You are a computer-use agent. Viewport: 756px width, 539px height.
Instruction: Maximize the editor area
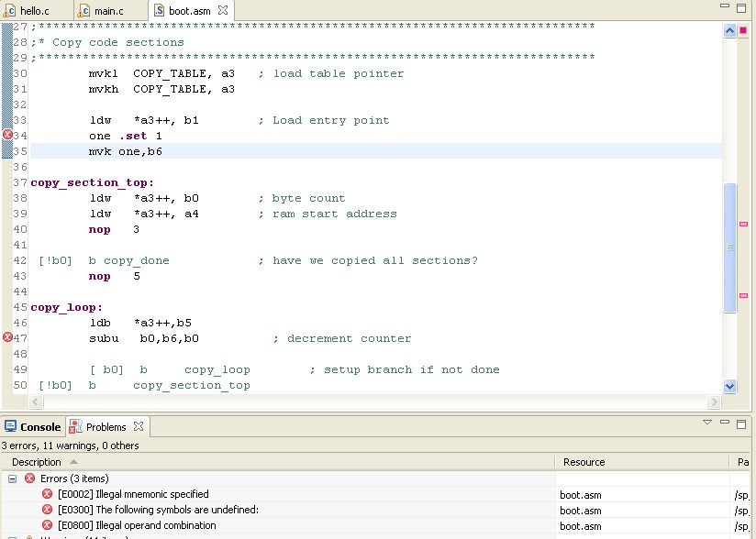pyautogui.click(x=741, y=7)
